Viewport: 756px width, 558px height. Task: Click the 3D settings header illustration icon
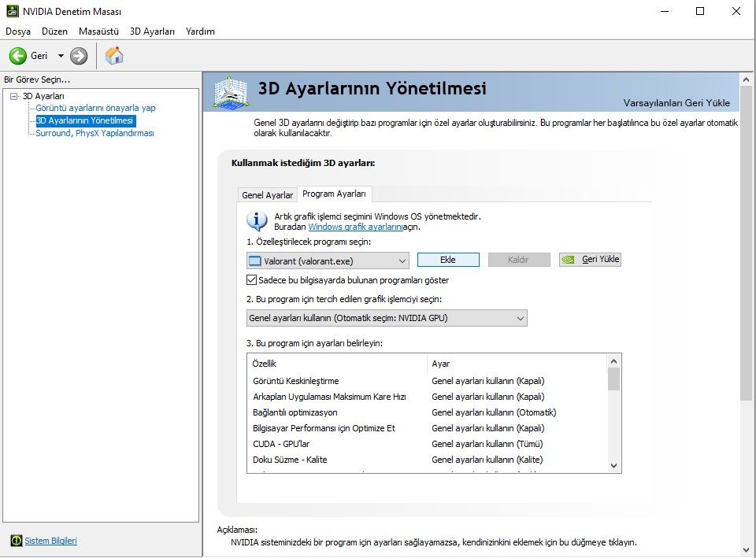pyautogui.click(x=231, y=91)
